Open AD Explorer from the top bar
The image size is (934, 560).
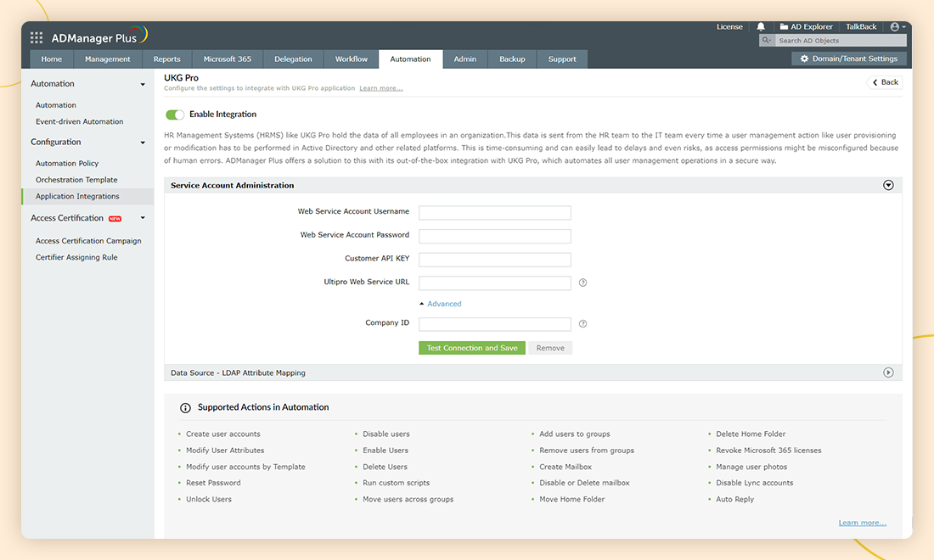point(806,27)
